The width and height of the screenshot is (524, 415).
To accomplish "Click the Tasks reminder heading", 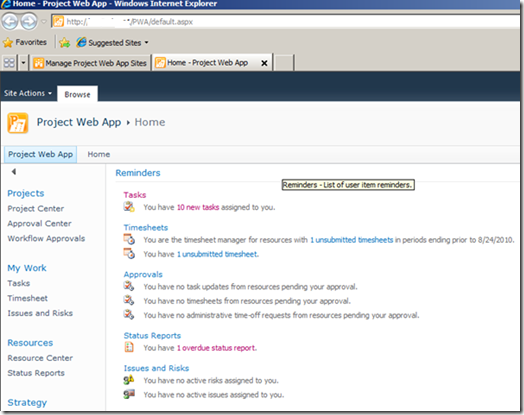I will [135, 195].
